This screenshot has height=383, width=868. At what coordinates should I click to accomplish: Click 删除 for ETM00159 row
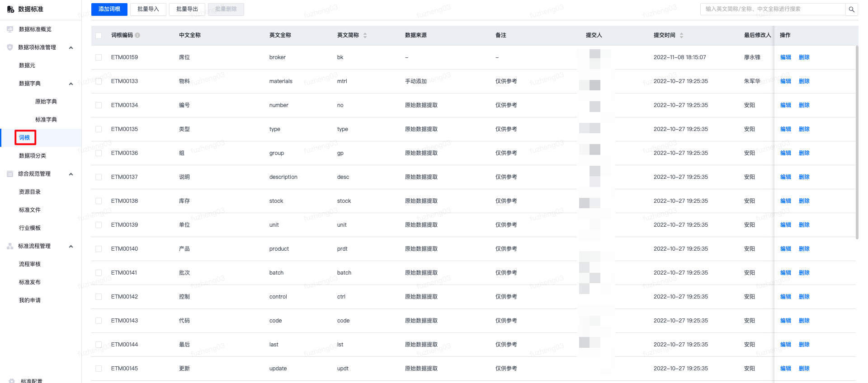[x=804, y=57]
